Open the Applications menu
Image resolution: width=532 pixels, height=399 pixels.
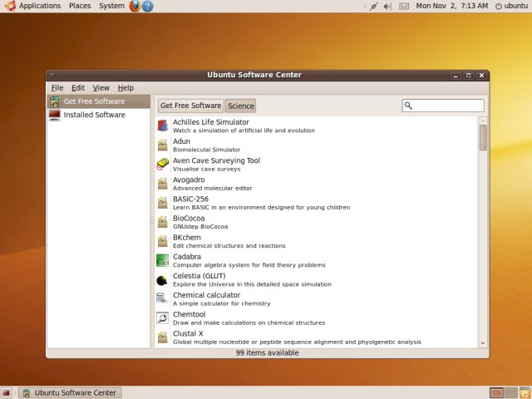40,6
